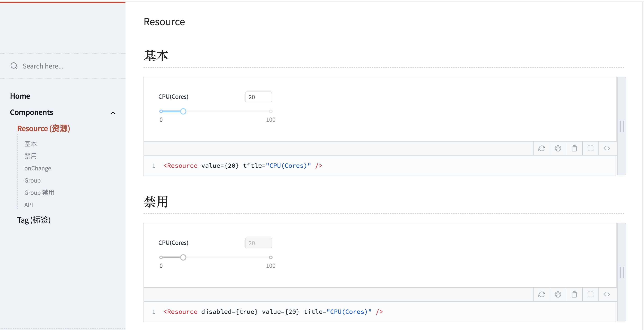Refresh the 禁用 demo playground
This screenshot has width=644, height=330.
point(542,295)
